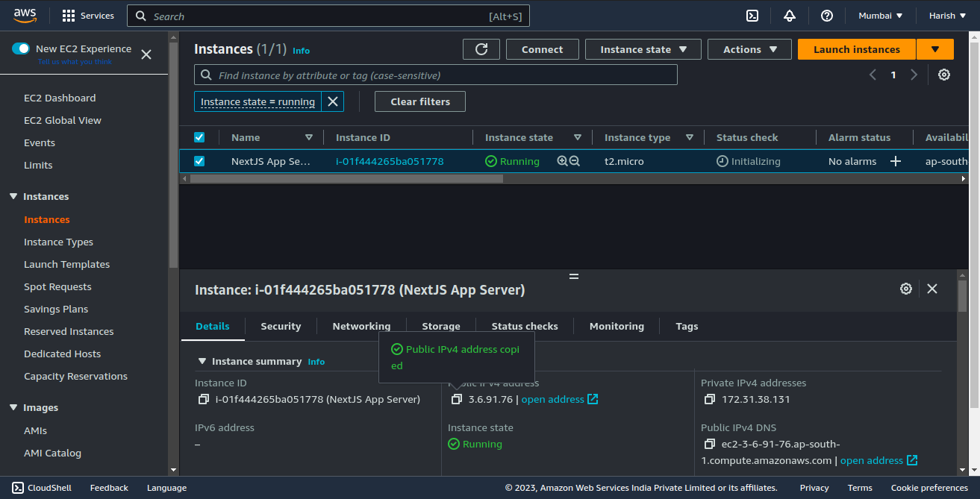Open the instance details panel settings gear

coord(906,289)
